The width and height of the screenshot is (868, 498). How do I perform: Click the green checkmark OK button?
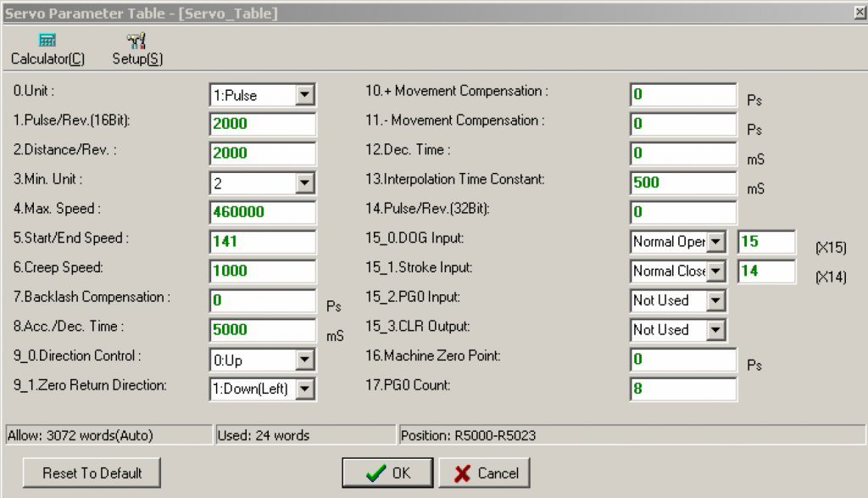click(x=387, y=473)
